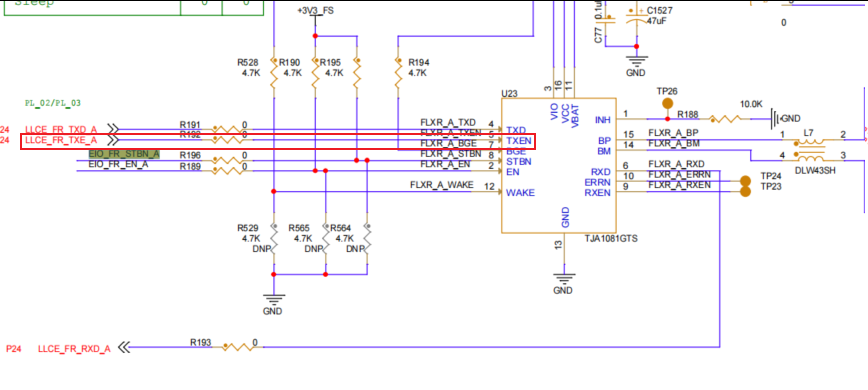The image size is (868, 390).
Task: Select the FLXR_A_RXD net name
Action: [676, 164]
